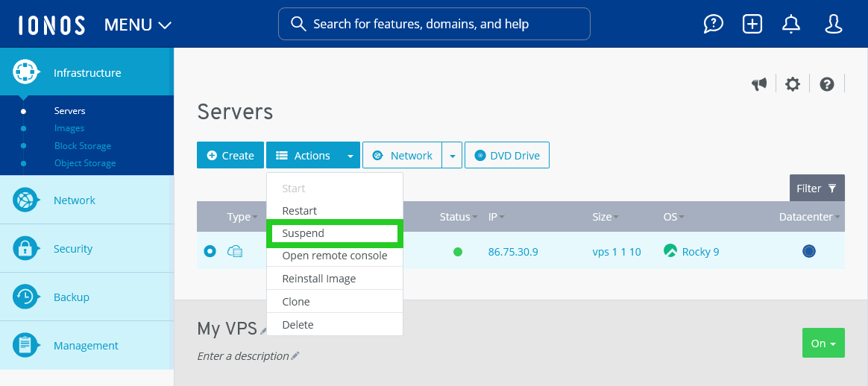Open the Servers sidebar item
868x386 pixels.
(x=70, y=110)
